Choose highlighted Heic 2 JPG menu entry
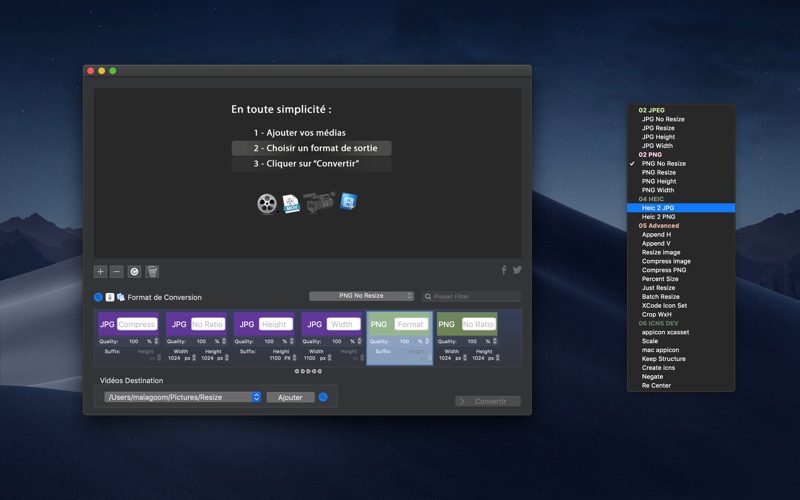The image size is (800, 500). pos(681,208)
